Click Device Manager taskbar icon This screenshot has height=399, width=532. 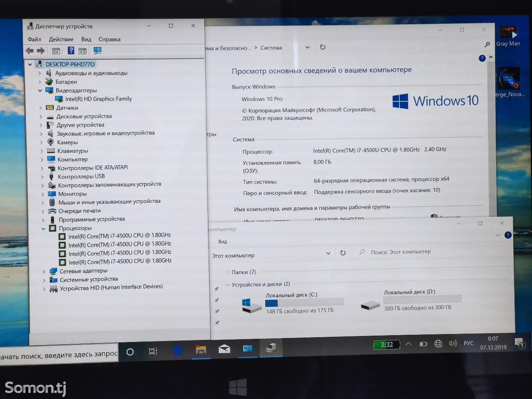271,348
